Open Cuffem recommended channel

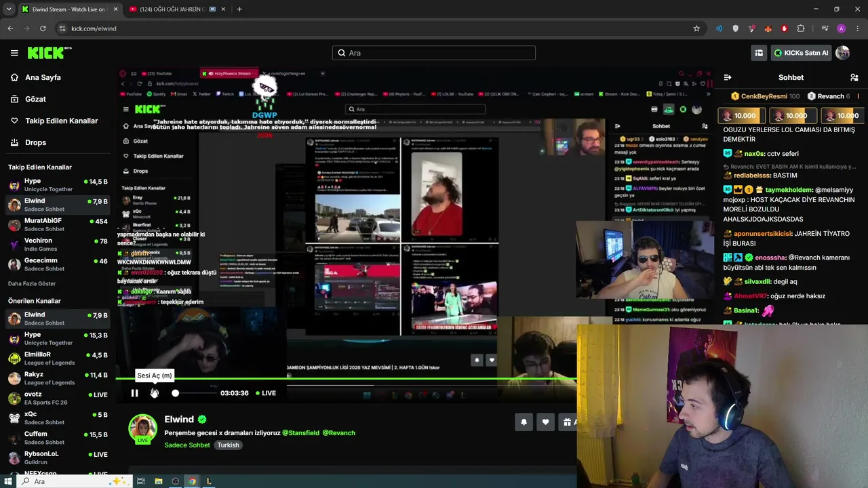[57, 437]
